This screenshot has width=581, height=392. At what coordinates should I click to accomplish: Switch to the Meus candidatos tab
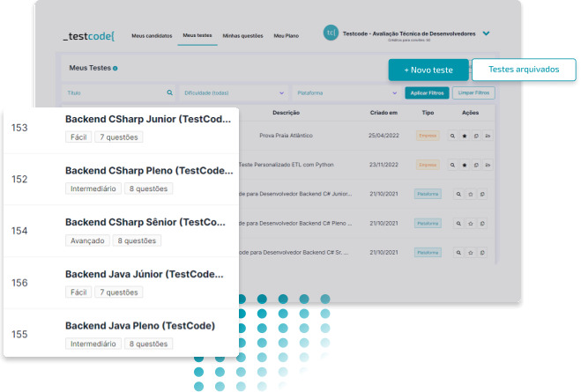(152, 35)
